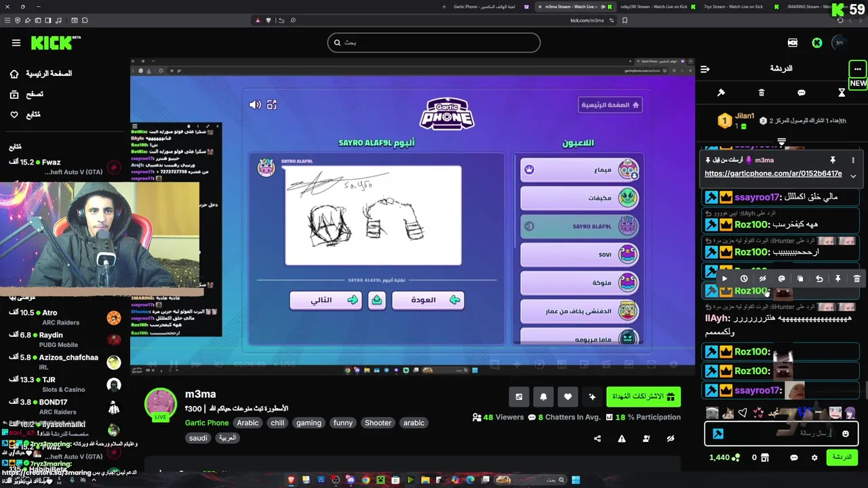The height and width of the screenshot is (488, 868).
Task: Toggle the crossed-eye hide icon under stream
Action: tap(671, 439)
